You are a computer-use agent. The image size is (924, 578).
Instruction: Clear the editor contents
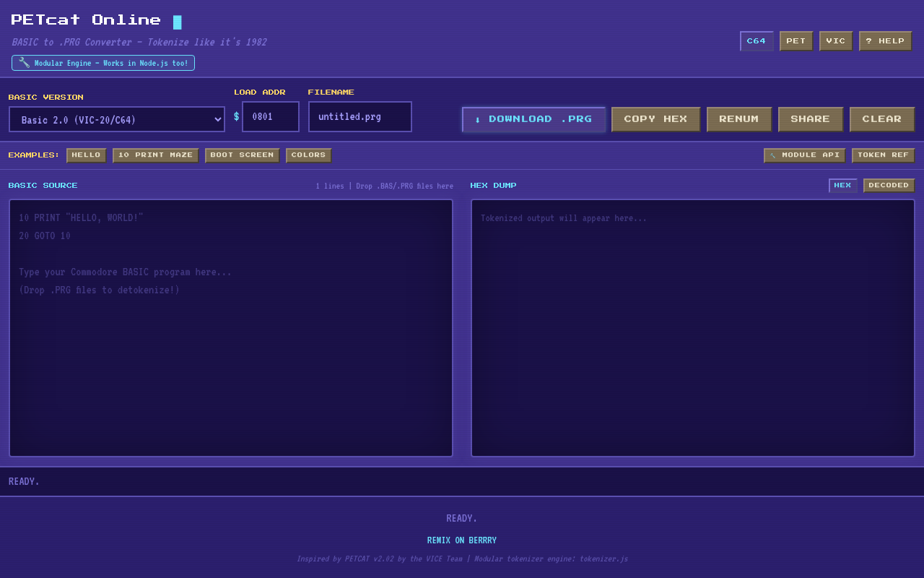point(882,119)
